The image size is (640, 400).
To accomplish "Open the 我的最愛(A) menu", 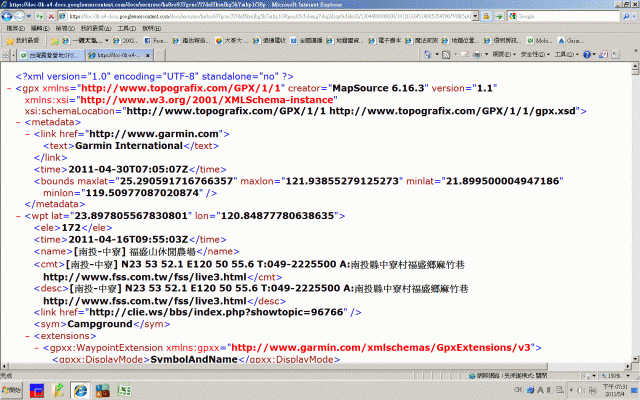I will 96,29.
